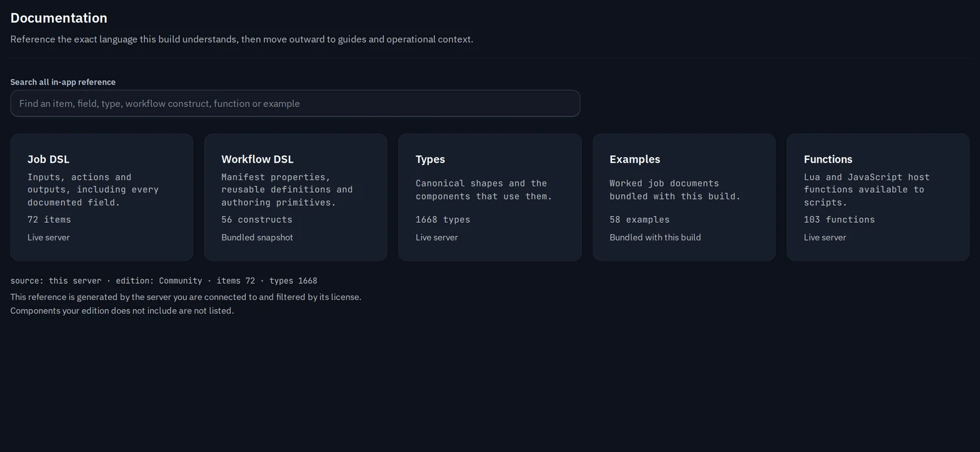Click the 'Manifest properties' description
Image resolution: width=980 pixels, height=452 pixels.
pos(287,190)
